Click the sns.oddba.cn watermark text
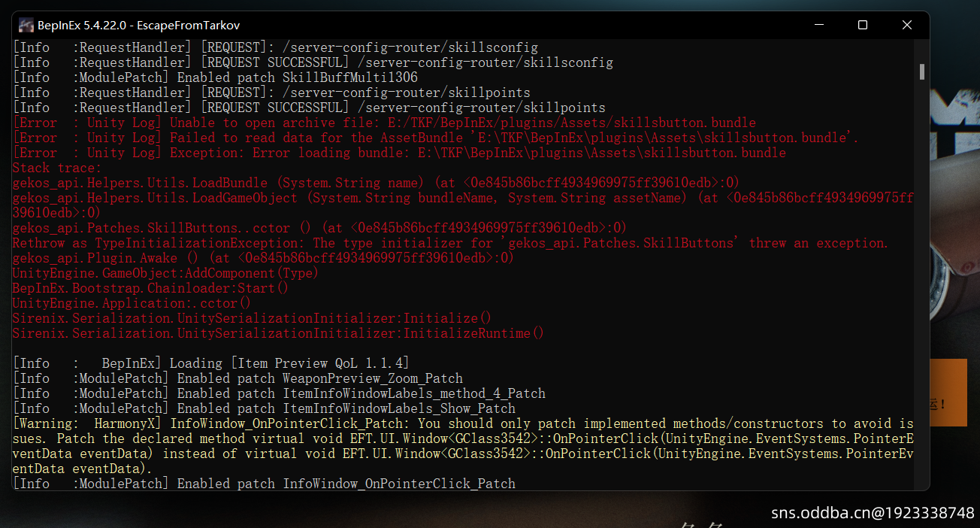This screenshot has height=528, width=980. (873, 513)
